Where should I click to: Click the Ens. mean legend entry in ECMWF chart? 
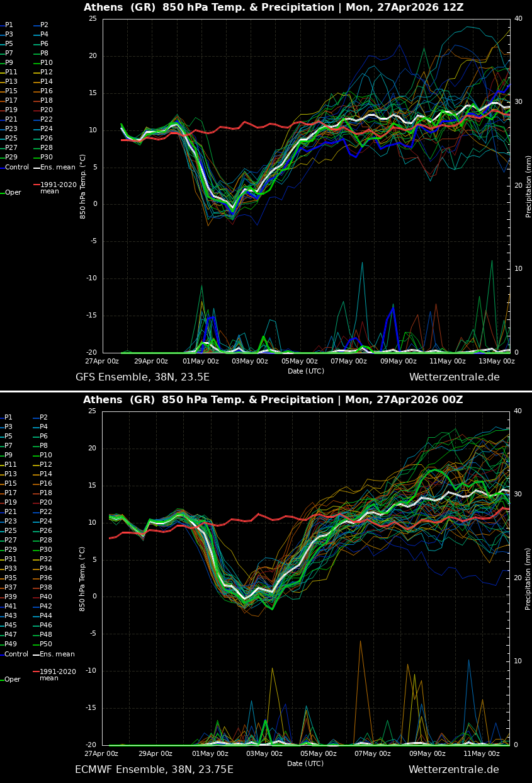pyautogui.click(x=57, y=654)
